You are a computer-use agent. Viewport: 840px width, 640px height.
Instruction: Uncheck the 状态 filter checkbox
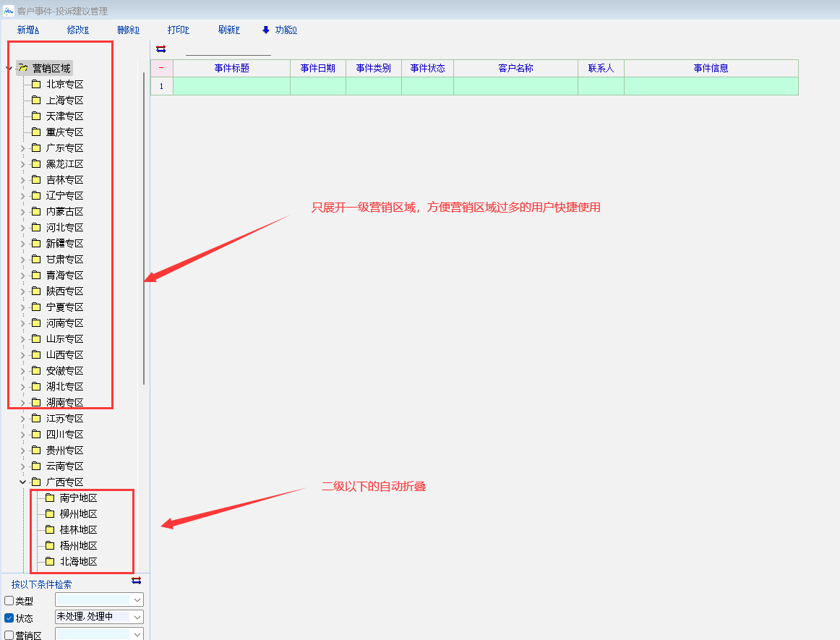9,618
